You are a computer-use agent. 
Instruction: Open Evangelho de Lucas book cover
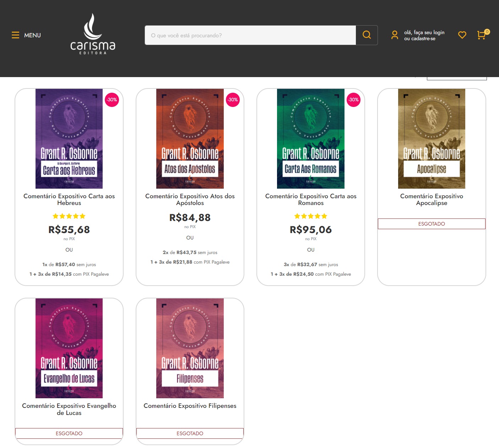point(69,348)
